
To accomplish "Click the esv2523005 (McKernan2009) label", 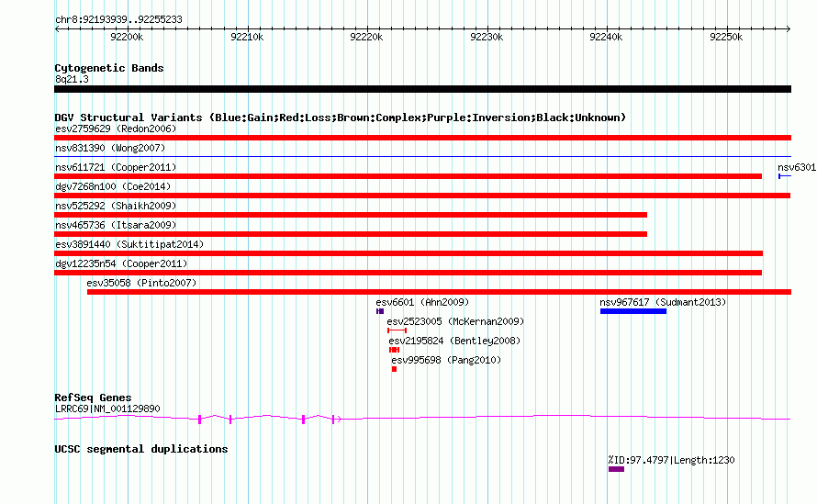I will [x=455, y=321].
